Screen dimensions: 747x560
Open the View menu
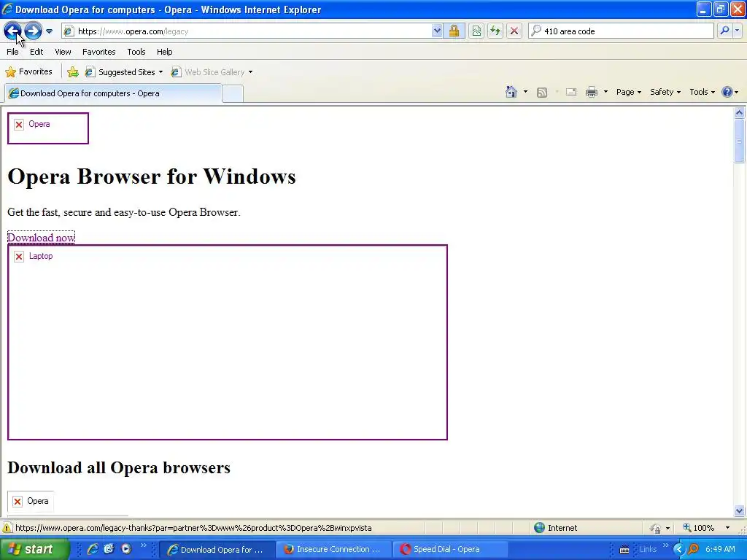pyautogui.click(x=63, y=52)
